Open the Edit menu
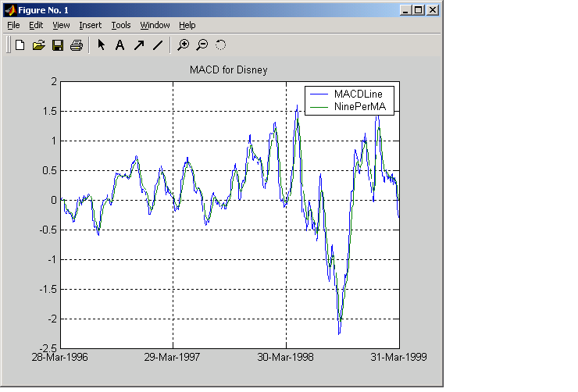The width and height of the screenshot is (578, 392). click(36, 25)
